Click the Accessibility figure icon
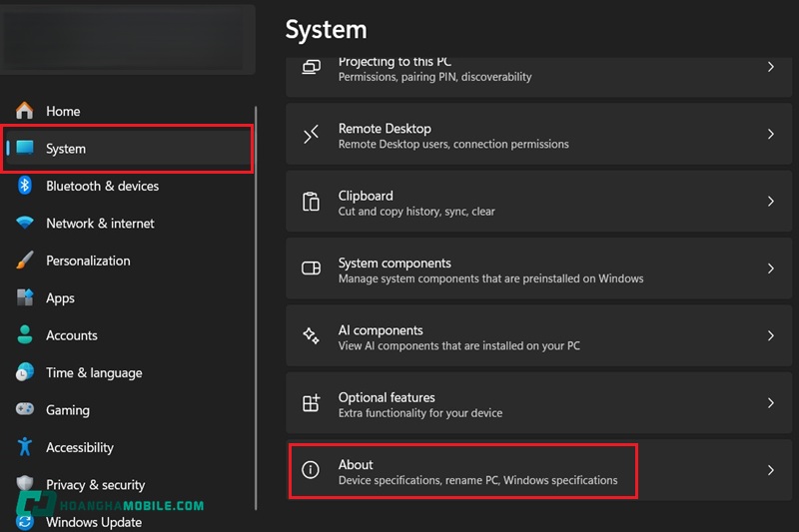 tap(25, 447)
